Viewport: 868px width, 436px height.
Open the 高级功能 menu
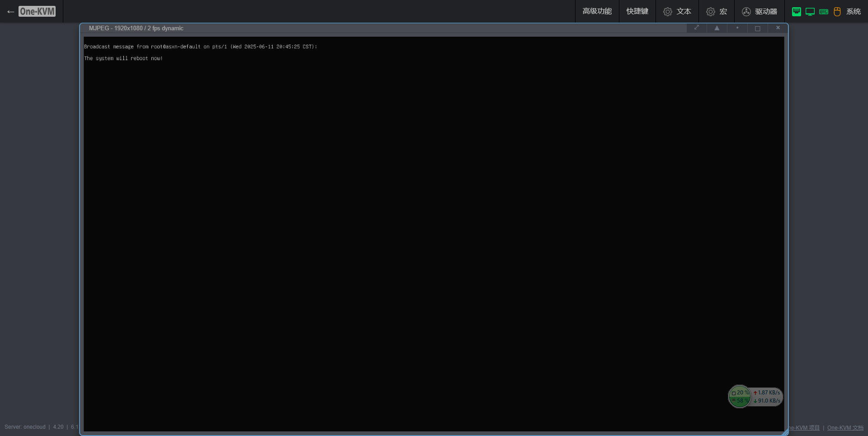point(597,11)
